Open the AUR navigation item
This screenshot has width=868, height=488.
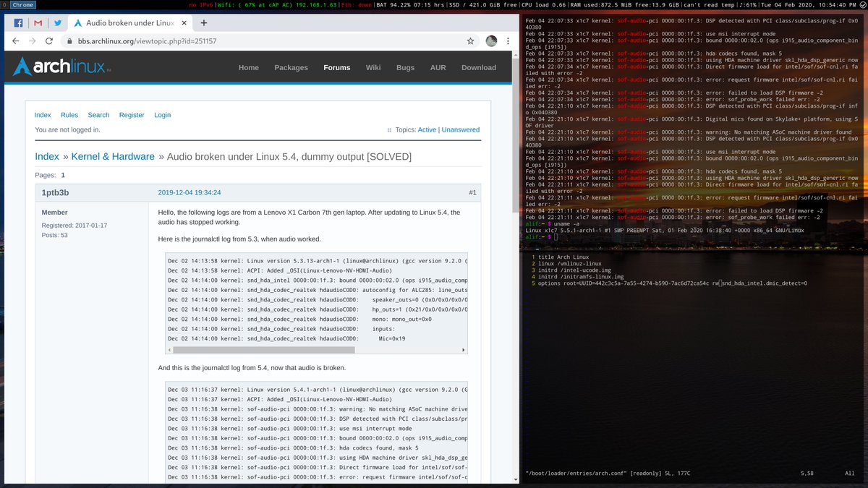click(438, 67)
